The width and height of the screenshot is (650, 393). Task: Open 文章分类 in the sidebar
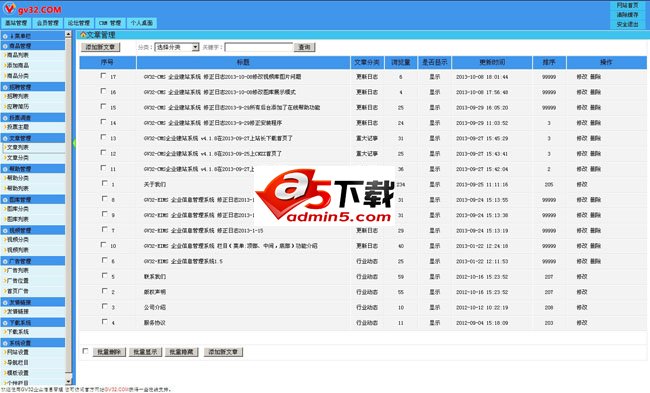[x=18, y=158]
